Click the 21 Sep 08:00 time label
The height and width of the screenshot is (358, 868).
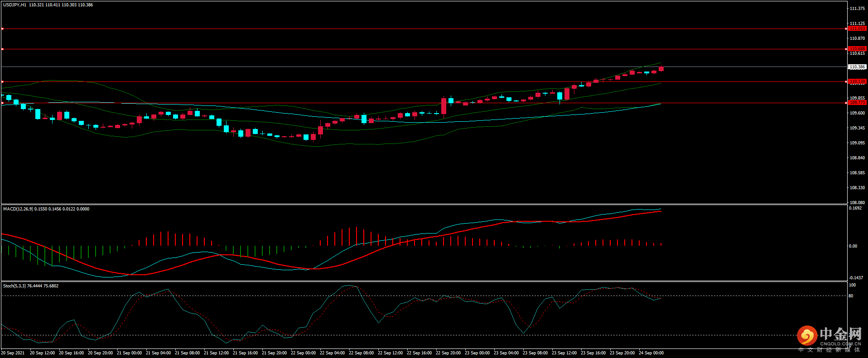[187, 353]
